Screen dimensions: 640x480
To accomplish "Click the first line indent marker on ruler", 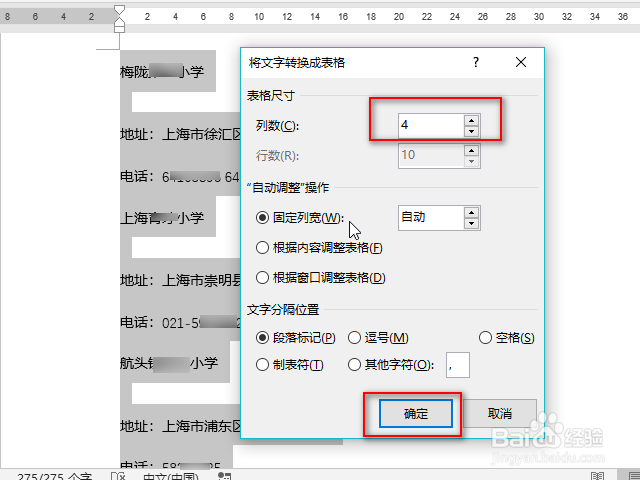I will coord(119,10).
